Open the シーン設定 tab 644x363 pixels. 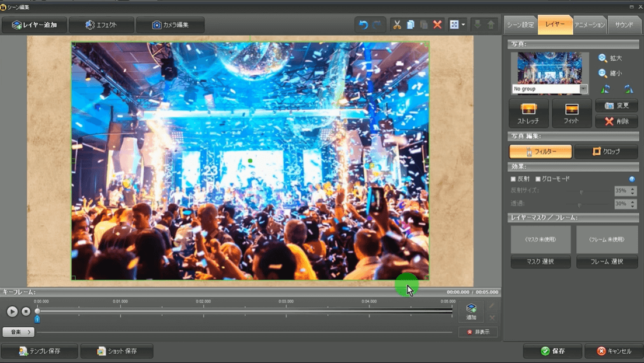coord(520,25)
